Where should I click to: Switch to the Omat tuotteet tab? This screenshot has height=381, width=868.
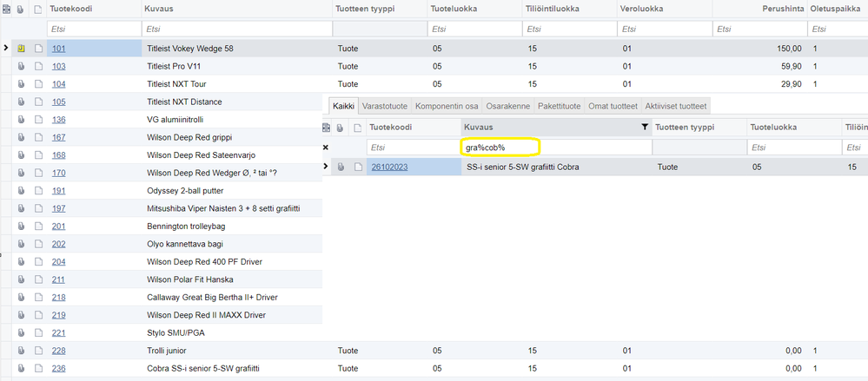click(613, 106)
